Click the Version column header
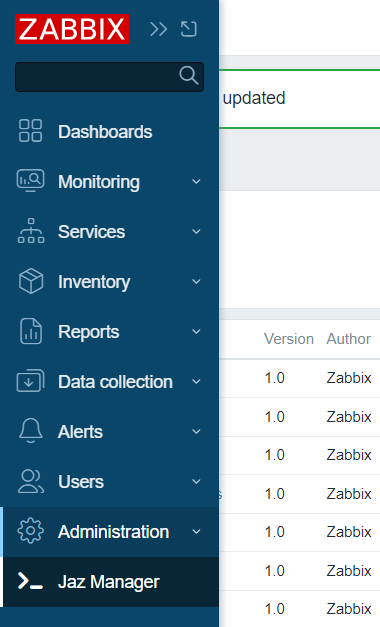The height and width of the screenshot is (627, 380). click(x=289, y=339)
